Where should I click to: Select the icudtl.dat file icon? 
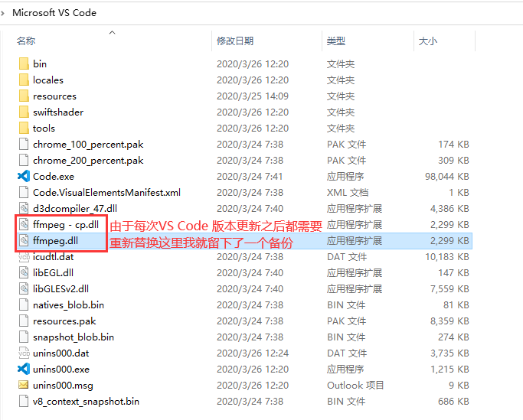24,257
